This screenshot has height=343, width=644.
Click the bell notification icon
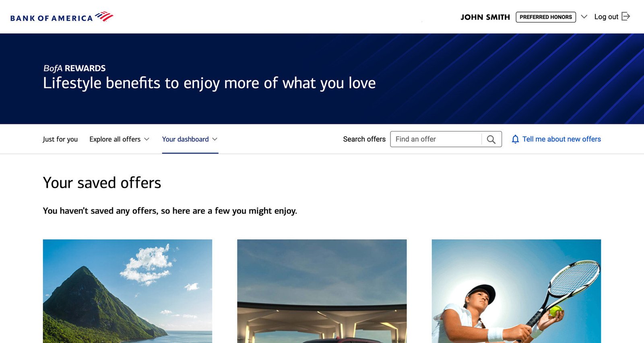point(515,139)
